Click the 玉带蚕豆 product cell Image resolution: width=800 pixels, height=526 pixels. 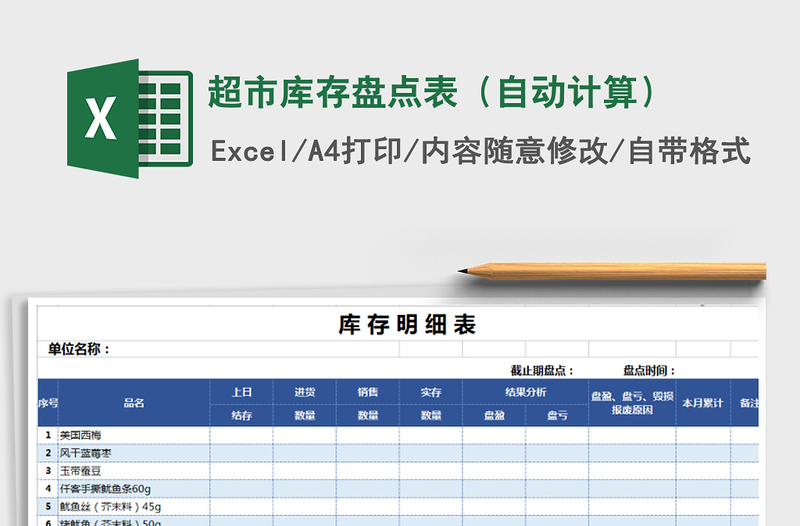coord(134,471)
